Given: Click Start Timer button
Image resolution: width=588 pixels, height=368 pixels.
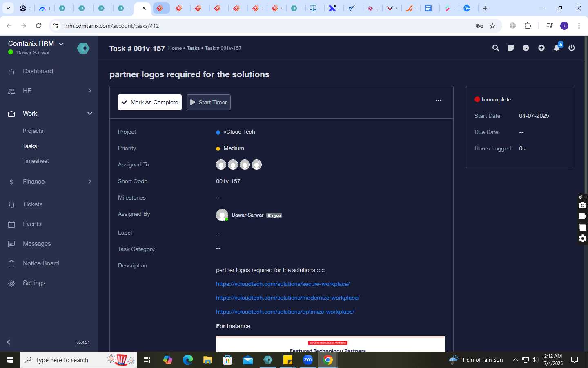Looking at the screenshot, I should 209,102.
